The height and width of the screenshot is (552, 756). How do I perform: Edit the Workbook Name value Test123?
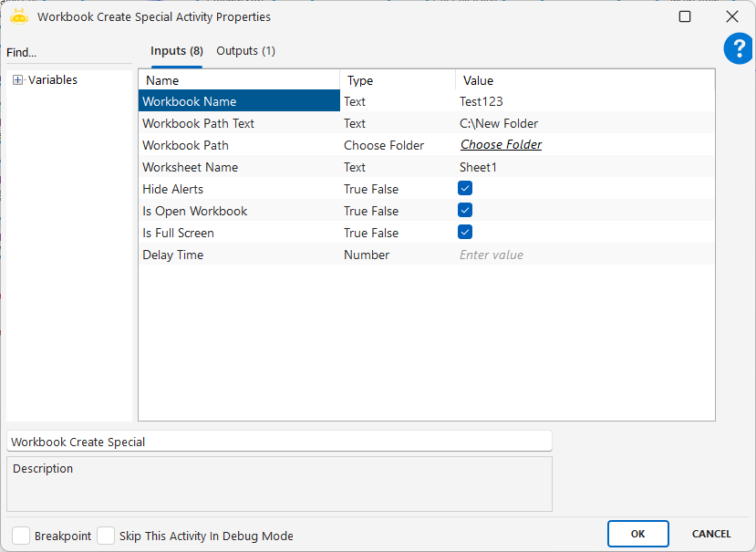[584, 101]
